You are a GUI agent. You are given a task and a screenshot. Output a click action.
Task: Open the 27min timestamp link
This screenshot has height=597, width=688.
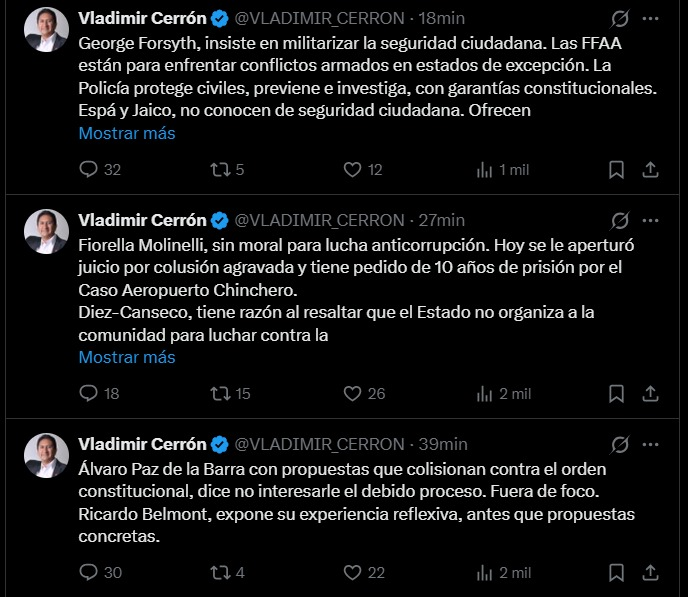click(441, 220)
